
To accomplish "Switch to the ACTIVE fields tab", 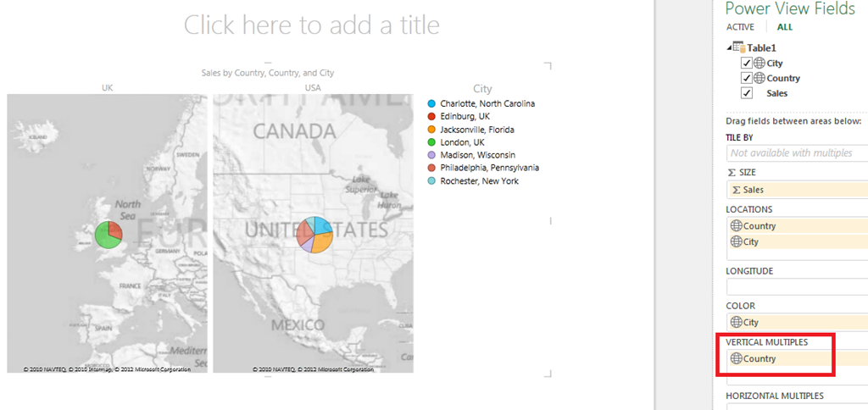I will point(740,27).
